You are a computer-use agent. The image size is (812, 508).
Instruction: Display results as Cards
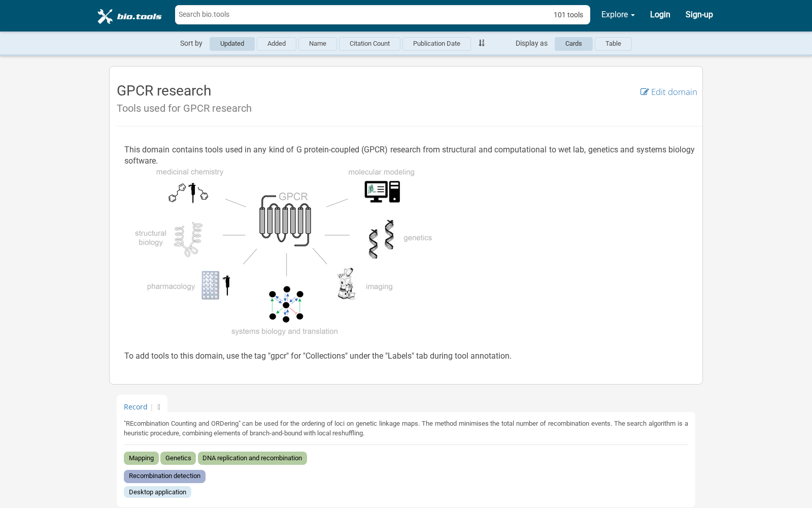point(573,44)
